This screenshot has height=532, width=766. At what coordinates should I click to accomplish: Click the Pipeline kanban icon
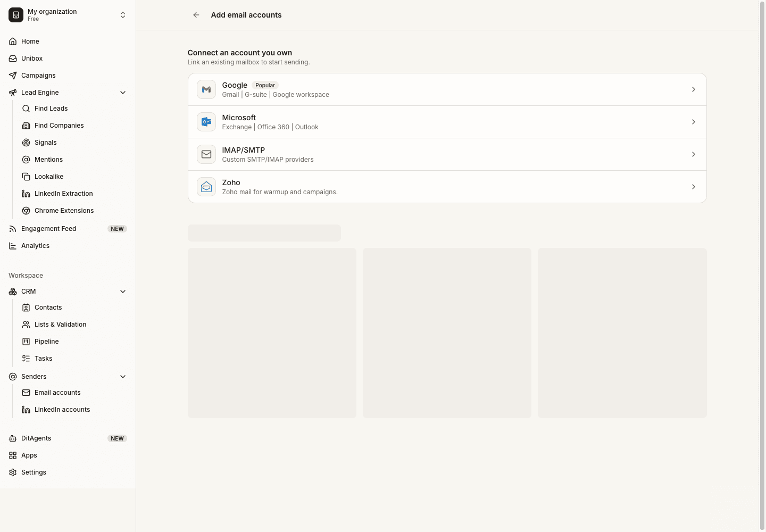click(26, 342)
